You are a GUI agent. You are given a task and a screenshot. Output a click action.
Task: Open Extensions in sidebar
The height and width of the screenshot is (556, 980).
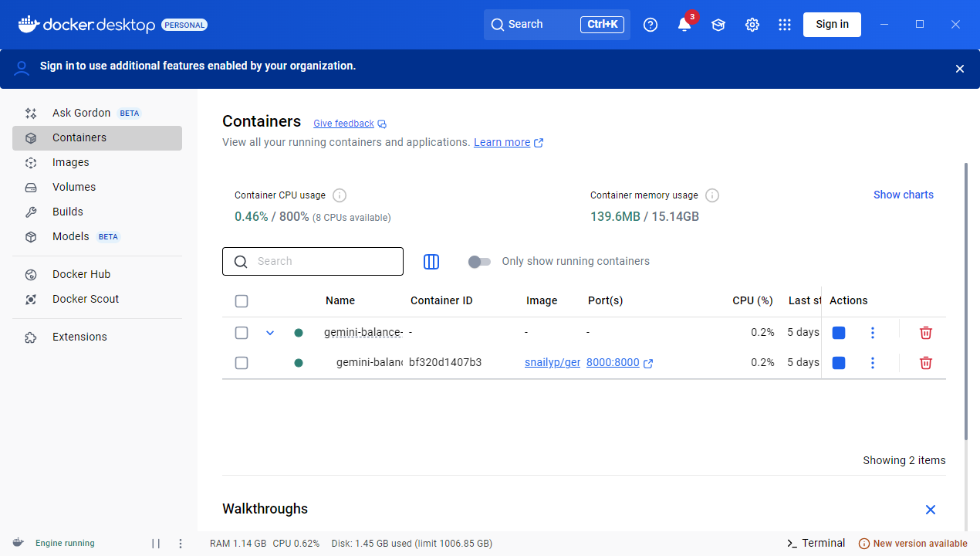click(x=97, y=337)
